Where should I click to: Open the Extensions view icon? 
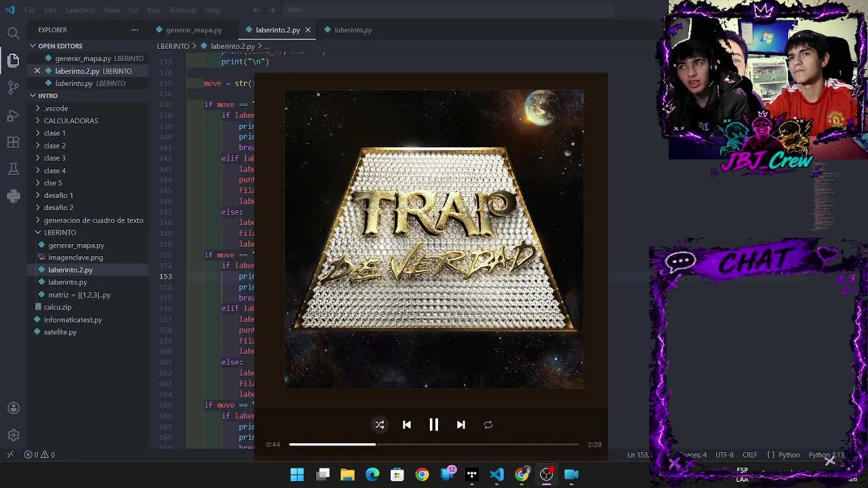[13, 142]
